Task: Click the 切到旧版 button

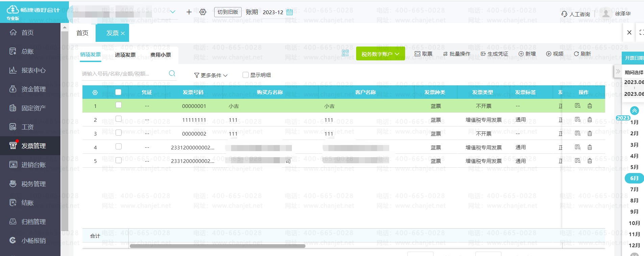Action: [x=228, y=12]
